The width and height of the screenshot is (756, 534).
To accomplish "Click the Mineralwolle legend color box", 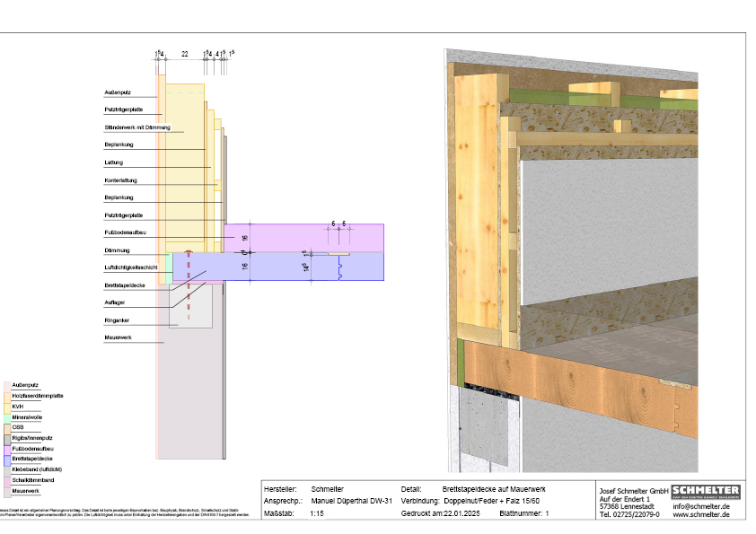I will [6, 417].
